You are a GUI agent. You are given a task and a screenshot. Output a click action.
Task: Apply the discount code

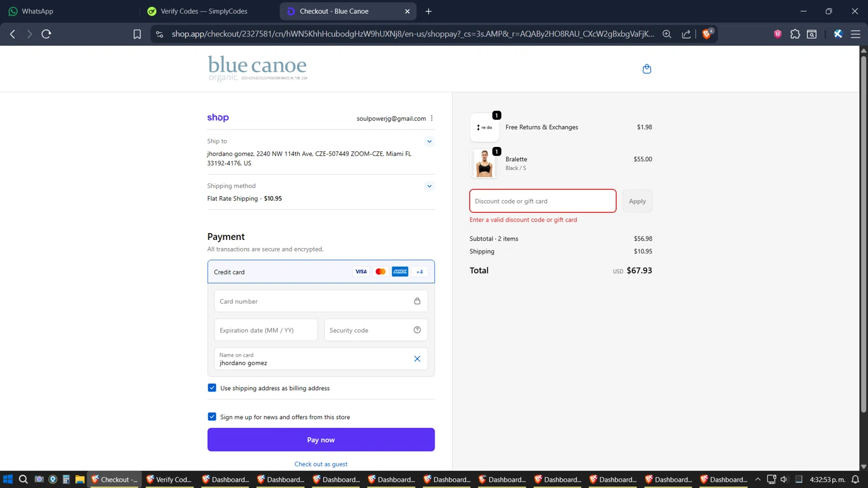(637, 201)
